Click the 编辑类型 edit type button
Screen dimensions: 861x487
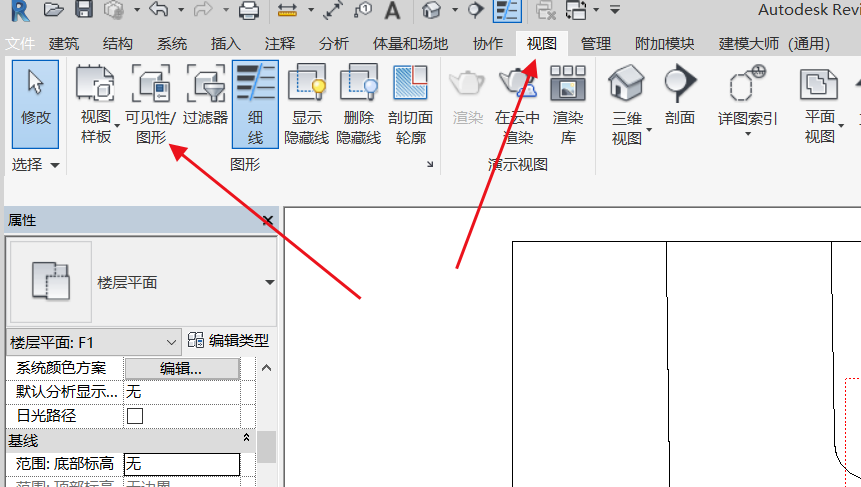(229, 342)
